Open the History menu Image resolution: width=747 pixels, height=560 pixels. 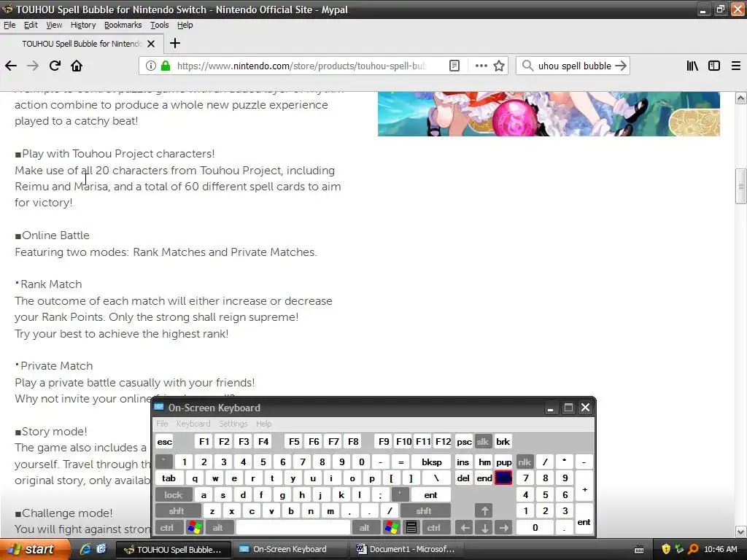83,25
